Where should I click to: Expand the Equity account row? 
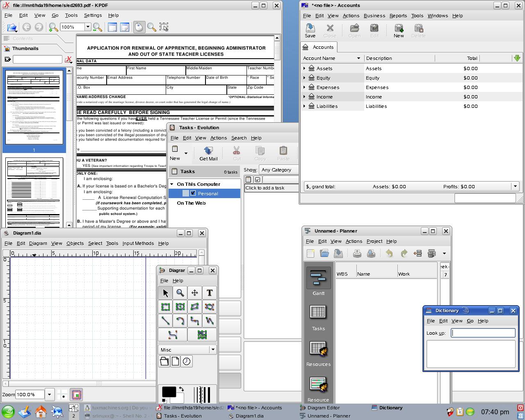[x=304, y=78]
